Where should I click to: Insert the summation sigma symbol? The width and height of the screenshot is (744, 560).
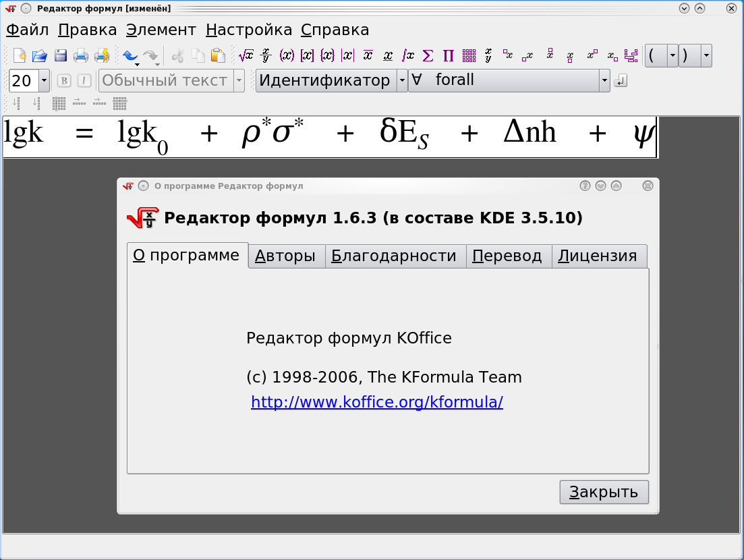point(428,55)
